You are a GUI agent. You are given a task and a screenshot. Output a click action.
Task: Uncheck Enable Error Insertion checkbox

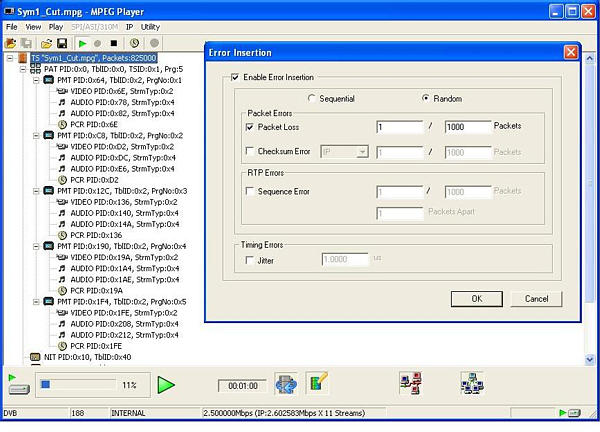[x=235, y=77]
